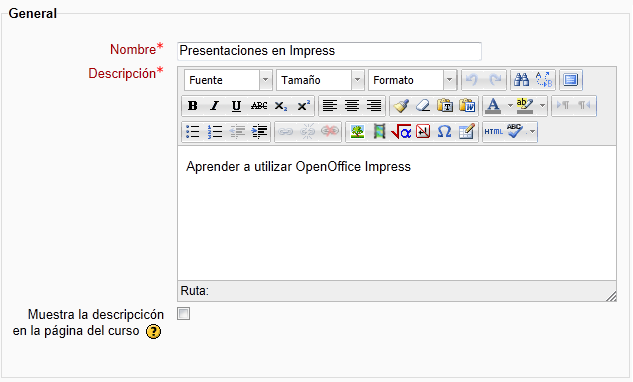The height and width of the screenshot is (382, 633).
Task: Enable show description on course page
Action: click(184, 314)
